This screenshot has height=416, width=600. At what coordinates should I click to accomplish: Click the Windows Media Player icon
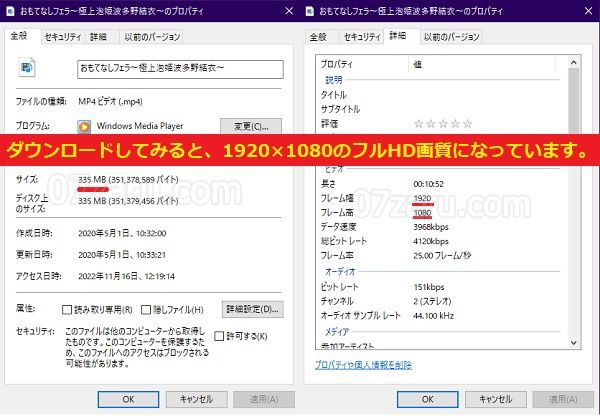point(84,126)
